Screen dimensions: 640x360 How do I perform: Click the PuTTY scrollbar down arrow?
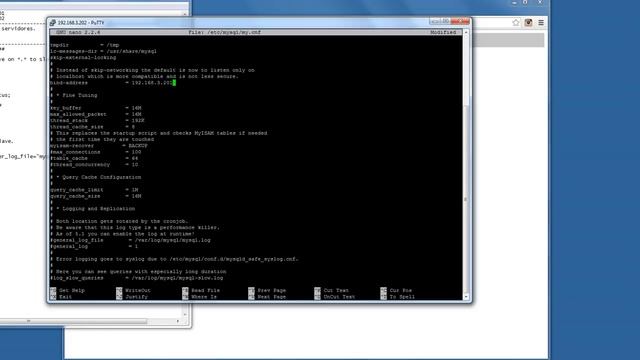466,297
